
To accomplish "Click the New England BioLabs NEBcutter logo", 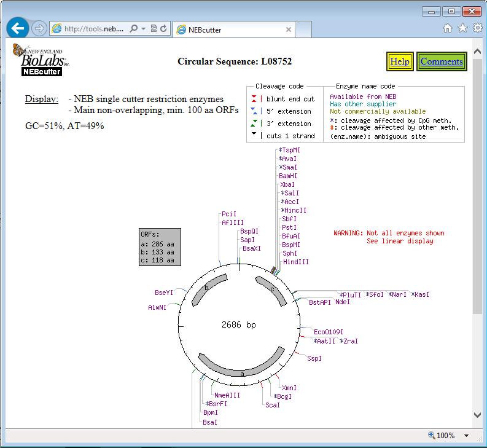I will coord(41,60).
